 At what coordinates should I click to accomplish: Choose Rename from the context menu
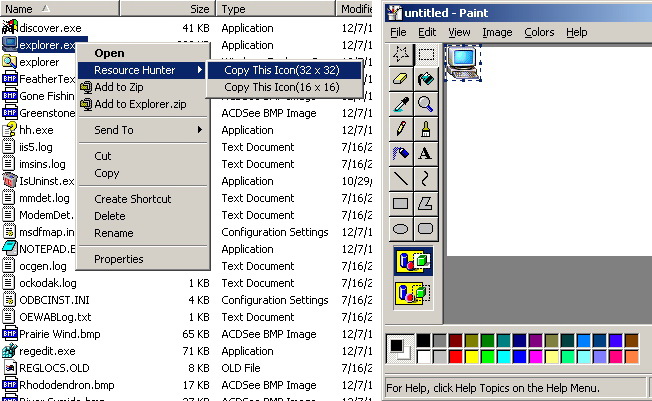tap(142, 233)
